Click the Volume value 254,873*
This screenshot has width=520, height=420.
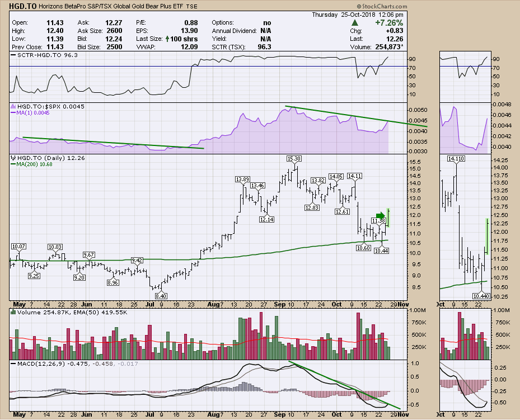390,47
